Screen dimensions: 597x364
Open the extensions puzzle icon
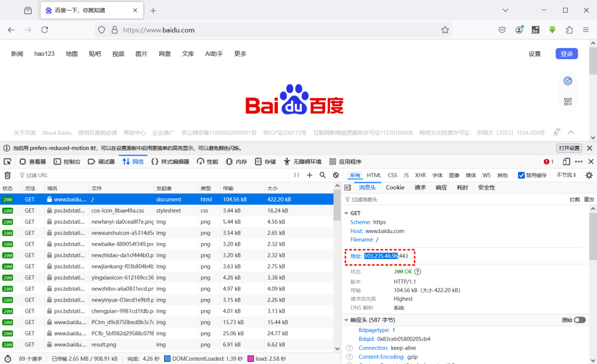pos(569,30)
